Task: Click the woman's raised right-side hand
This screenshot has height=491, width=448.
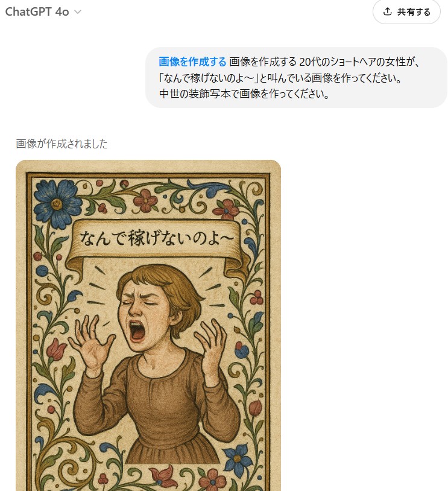Action: (211, 343)
